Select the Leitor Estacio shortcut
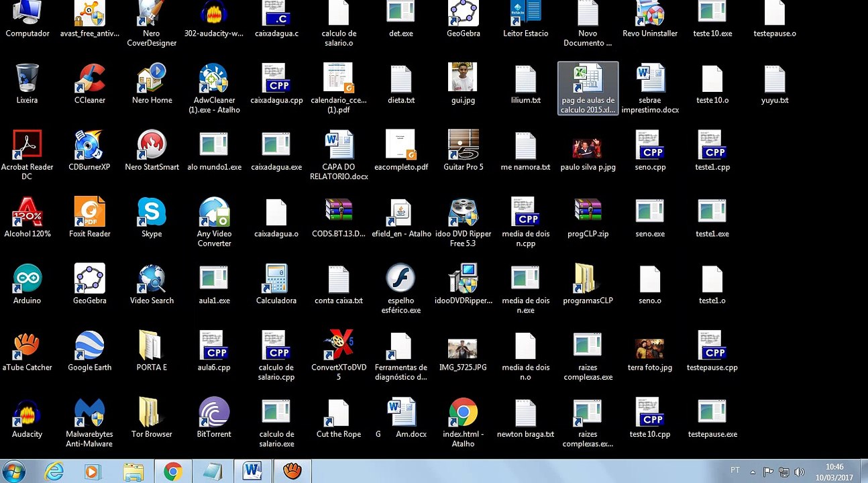868x483 pixels. [x=526, y=19]
